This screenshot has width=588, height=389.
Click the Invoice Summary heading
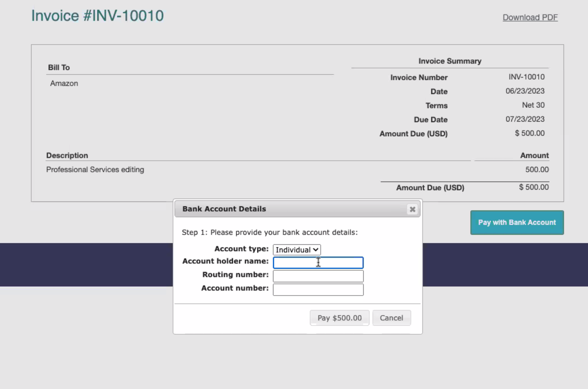tap(450, 61)
